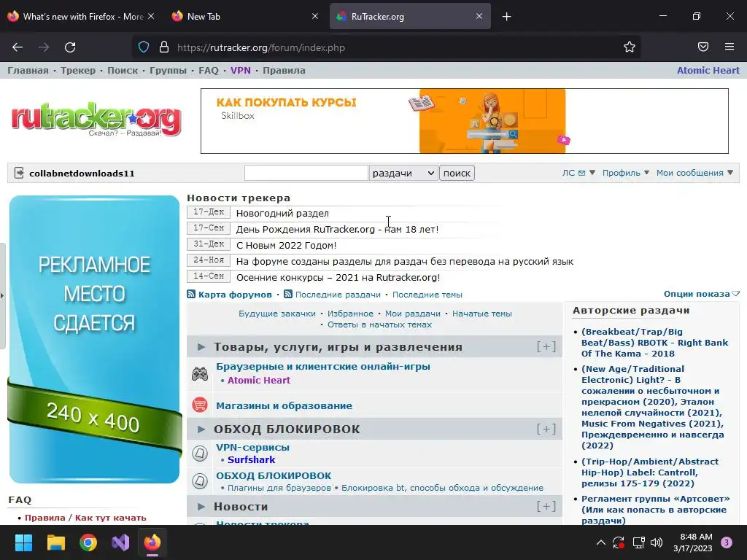This screenshot has width=747, height=560.
Task: Open Главная in the top menu
Action: [28, 71]
